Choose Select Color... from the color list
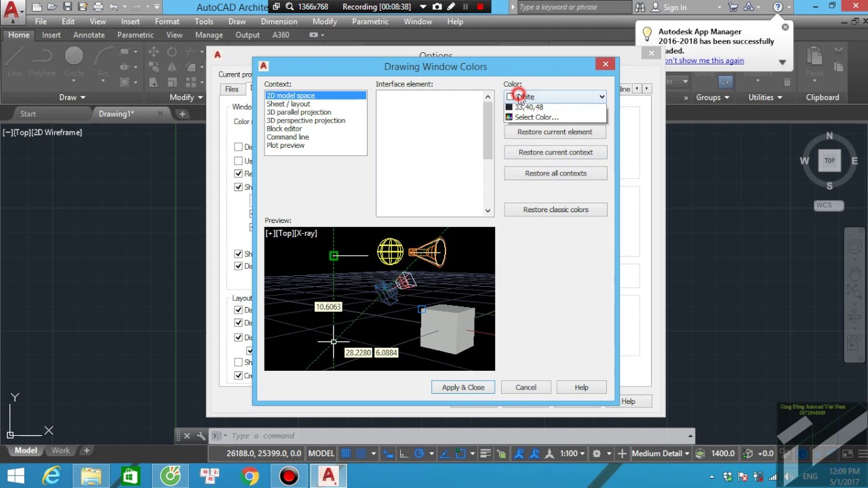This screenshot has height=488, width=868. click(x=555, y=117)
